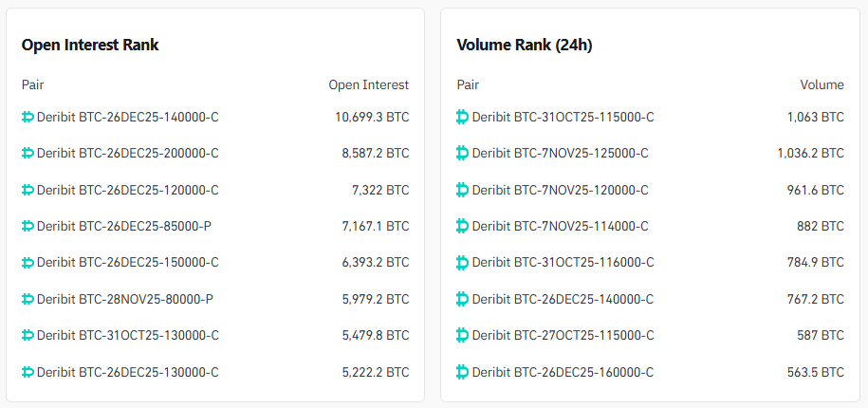Viewport: 868px width, 408px height.
Task: Click the 10,699.3 BTC open interest value
Action: coord(372,117)
